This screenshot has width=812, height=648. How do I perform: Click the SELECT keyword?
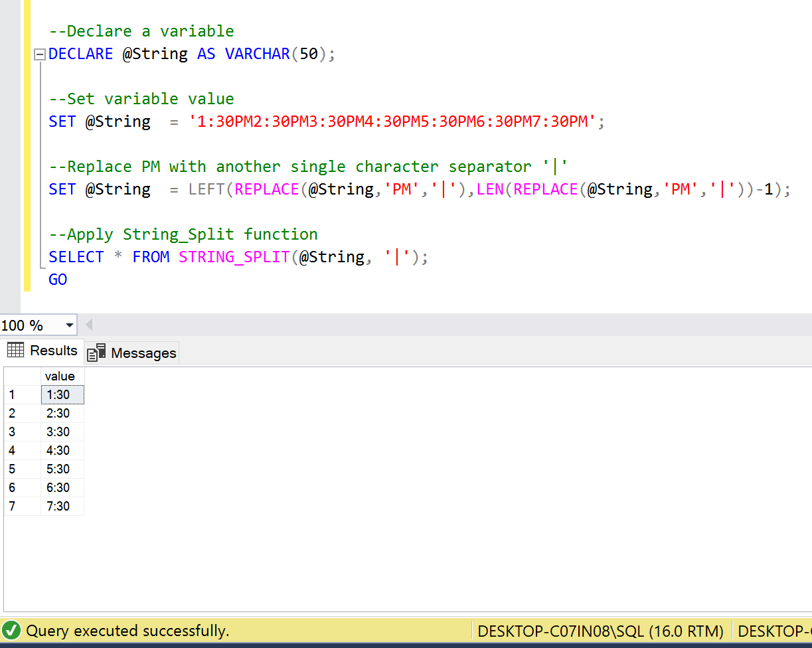76,257
